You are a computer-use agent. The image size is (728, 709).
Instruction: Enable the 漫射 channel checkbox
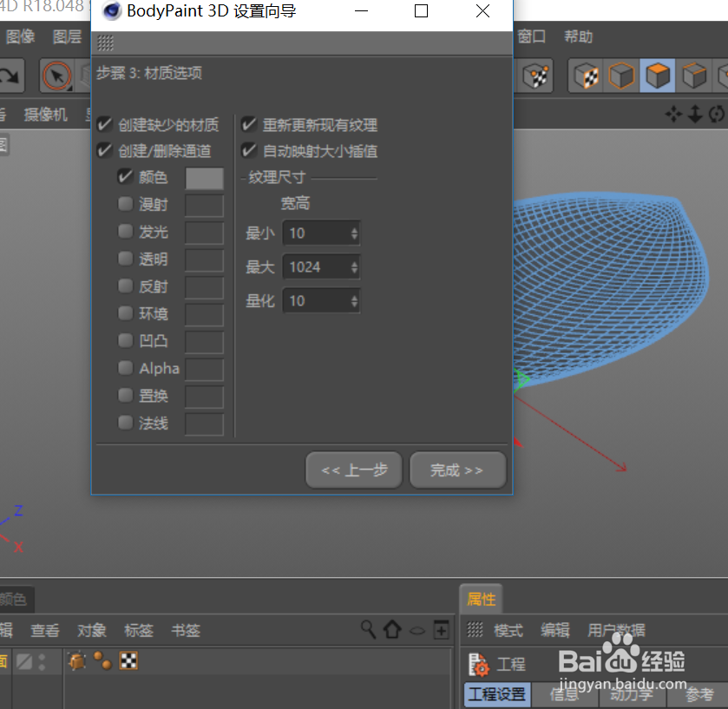pos(125,204)
